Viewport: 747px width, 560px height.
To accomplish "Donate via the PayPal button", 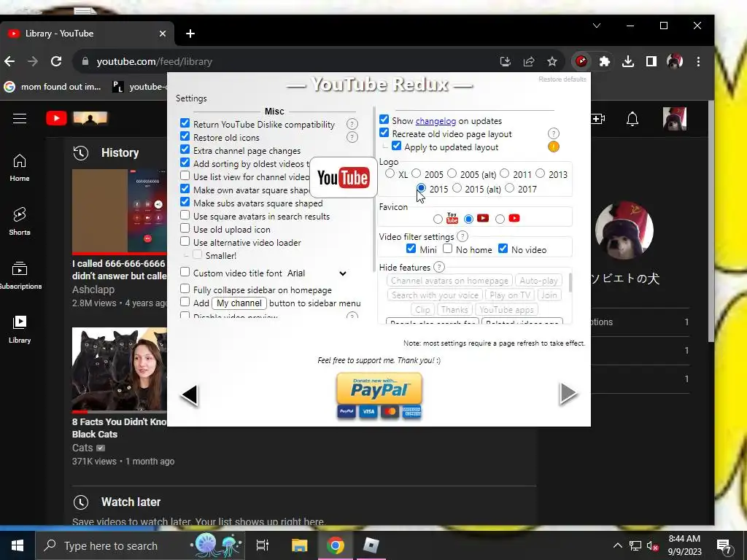I will [379, 396].
